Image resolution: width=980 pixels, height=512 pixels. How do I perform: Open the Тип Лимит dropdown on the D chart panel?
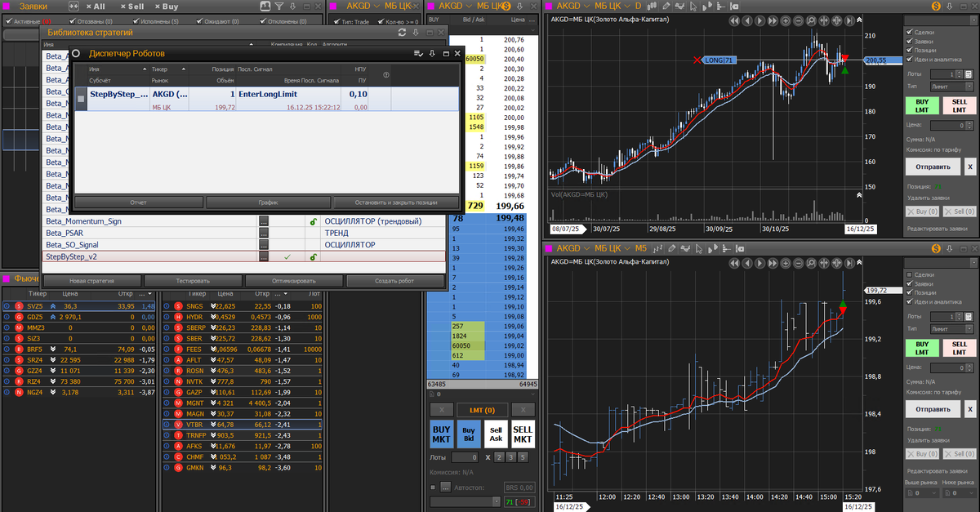click(x=952, y=87)
